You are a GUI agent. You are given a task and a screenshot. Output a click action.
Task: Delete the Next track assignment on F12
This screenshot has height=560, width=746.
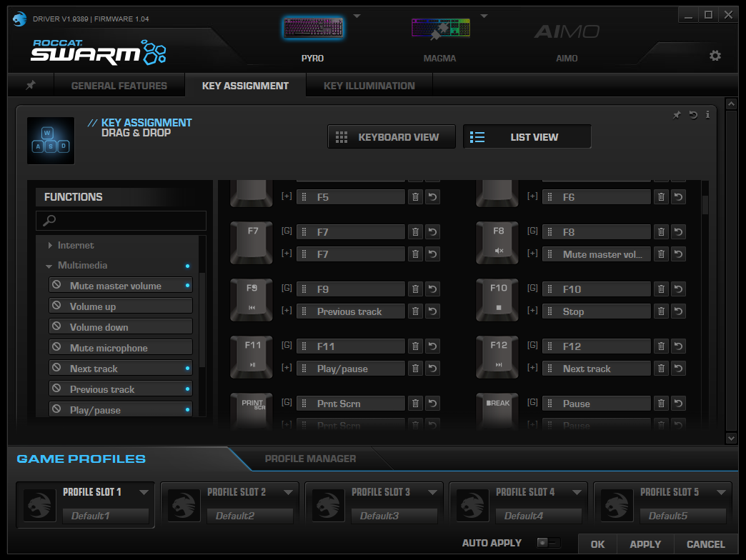tap(661, 369)
